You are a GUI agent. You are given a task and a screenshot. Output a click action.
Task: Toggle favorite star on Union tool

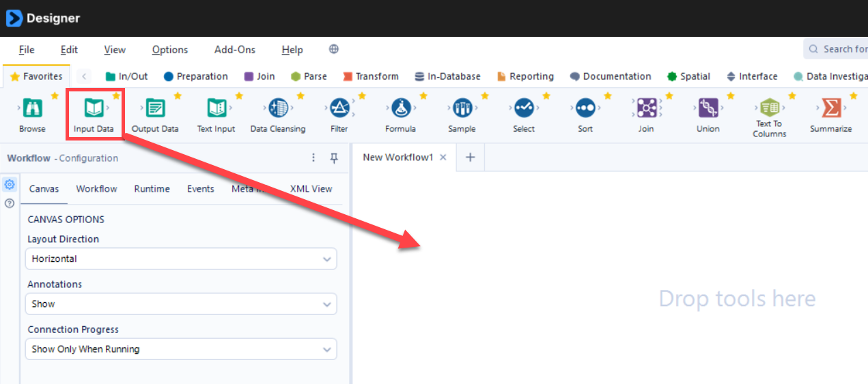tap(731, 95)
